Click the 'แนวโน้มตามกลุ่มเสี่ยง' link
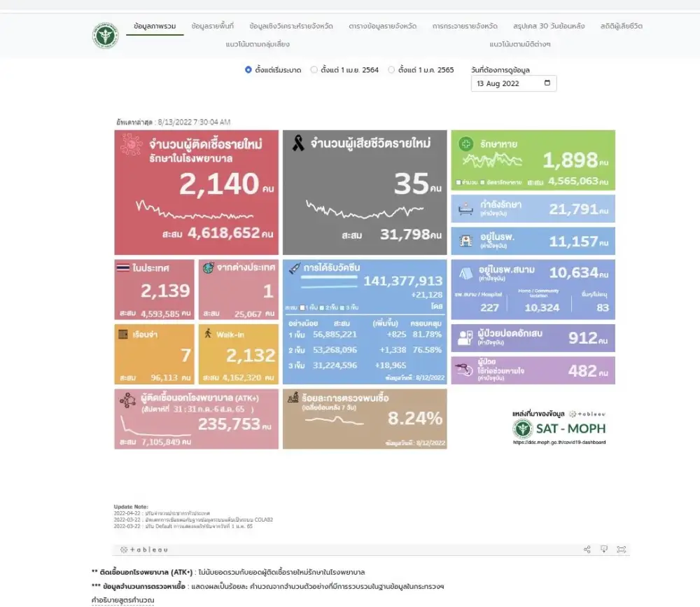700x607 pixels. pyautogui.click(x=258, y=44)
